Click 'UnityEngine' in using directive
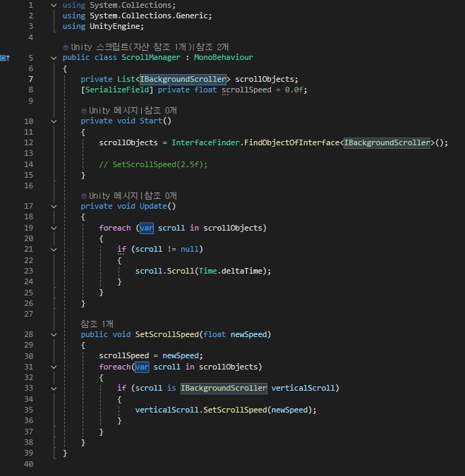Screen dimensions: 465x476 point(114,26)
